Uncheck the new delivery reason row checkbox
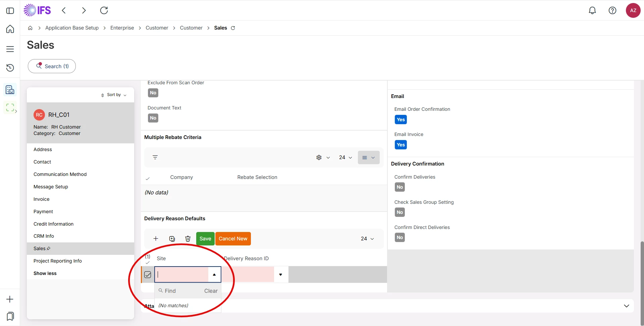 point(148,275)
